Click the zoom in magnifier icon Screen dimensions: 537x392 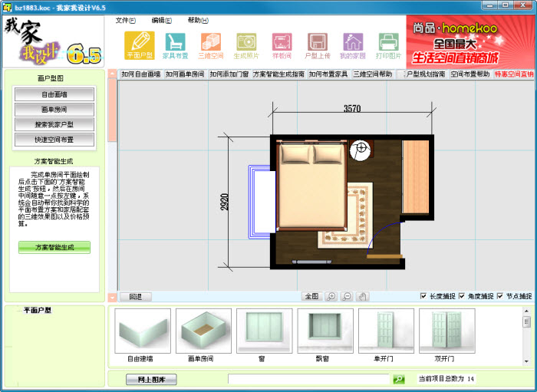pyautogui.click(x=331, y=296)
